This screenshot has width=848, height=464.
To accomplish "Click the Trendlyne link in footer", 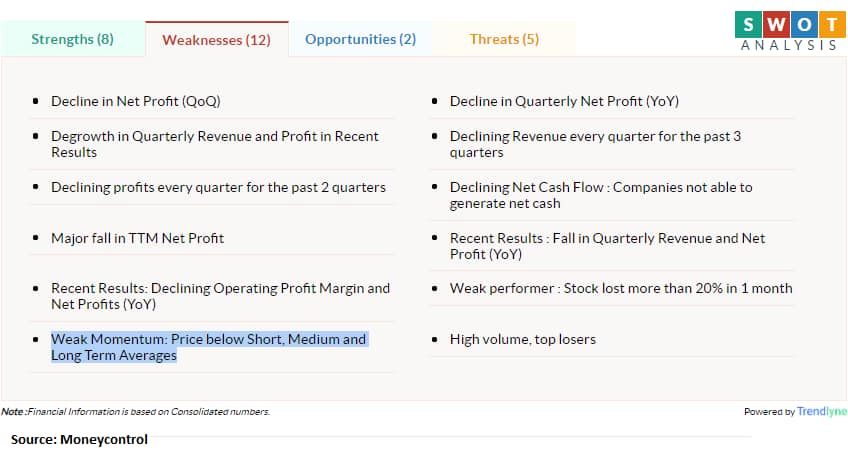I will [821, 411].
